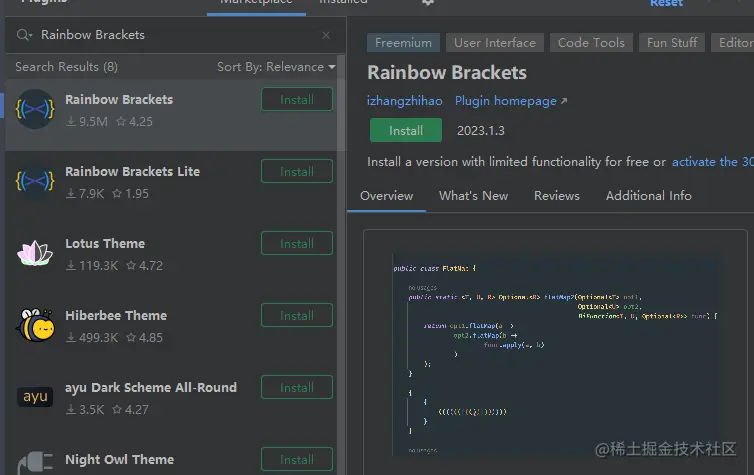Install ayu Dark Scheme All-Round
This screenshot has width=754, height=475.
[297, 388]
